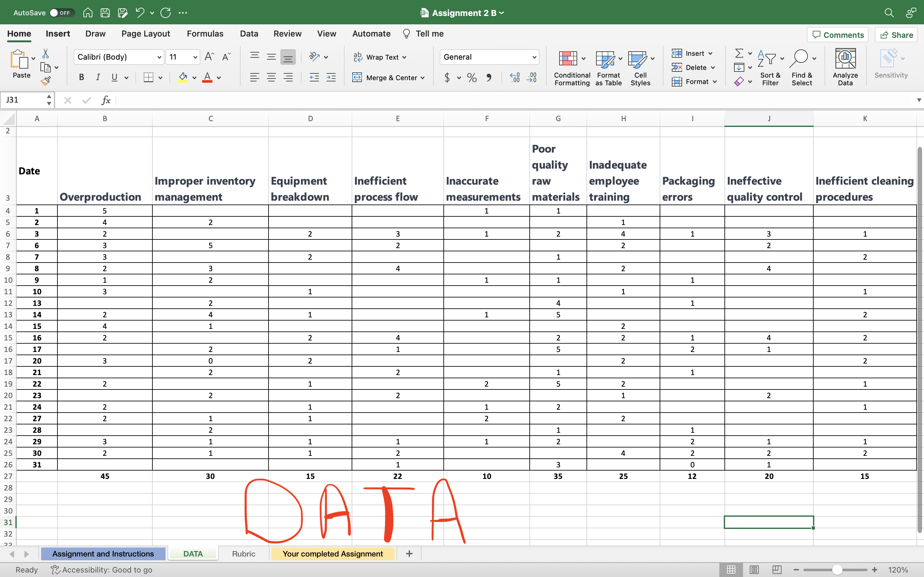
Task: Apply italic formatting
Action: pyautogui.click(x=98, y=78)
